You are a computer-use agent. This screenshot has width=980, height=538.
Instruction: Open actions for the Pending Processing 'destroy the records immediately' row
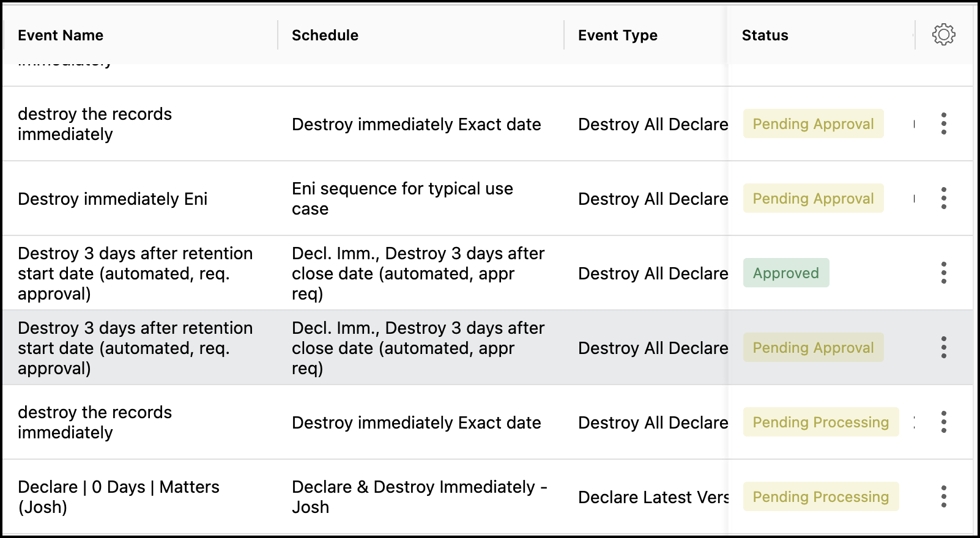[943, 422]
